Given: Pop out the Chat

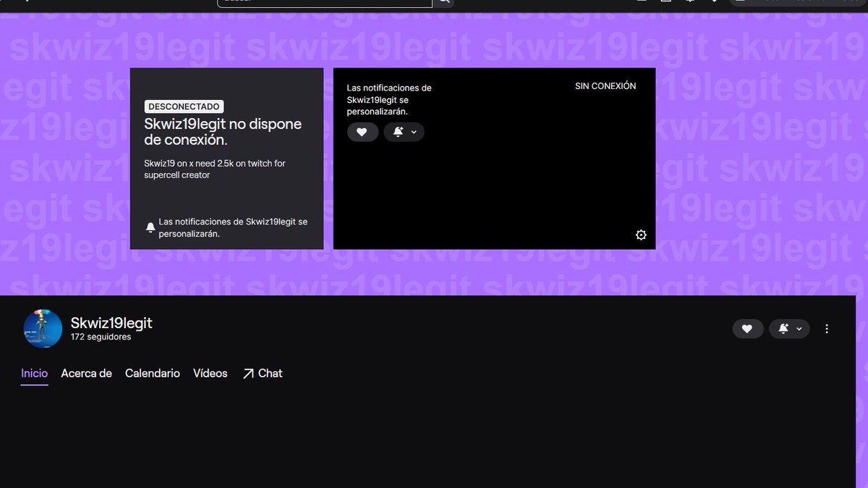Looking at the screenshot, I should coord(263,374).
